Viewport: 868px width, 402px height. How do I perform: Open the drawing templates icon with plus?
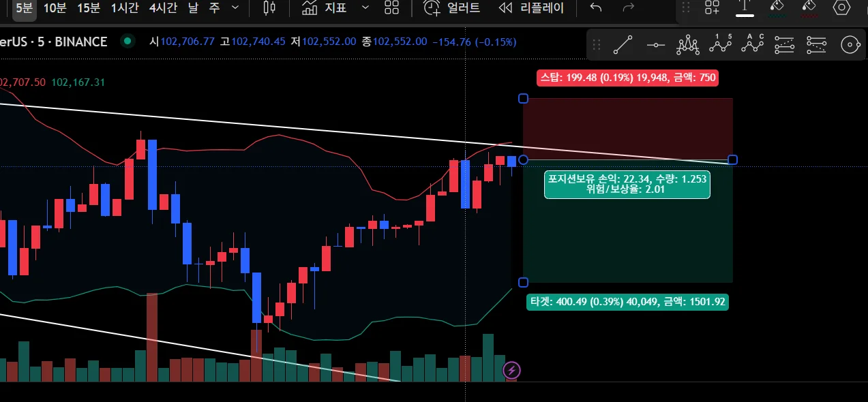[x=712, y=7]
